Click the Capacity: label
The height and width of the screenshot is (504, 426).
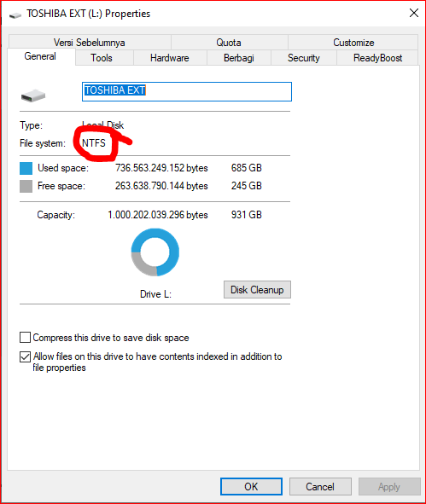[x=56, y=215]
